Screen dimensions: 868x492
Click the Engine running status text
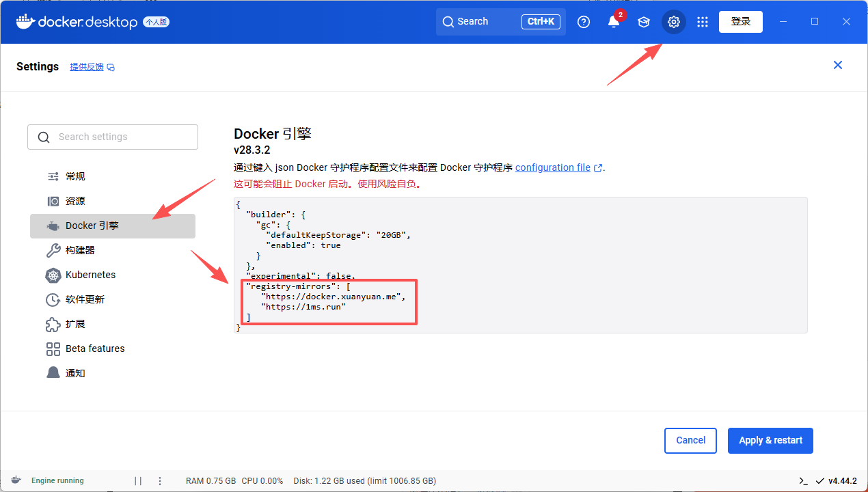pos(57,480)
